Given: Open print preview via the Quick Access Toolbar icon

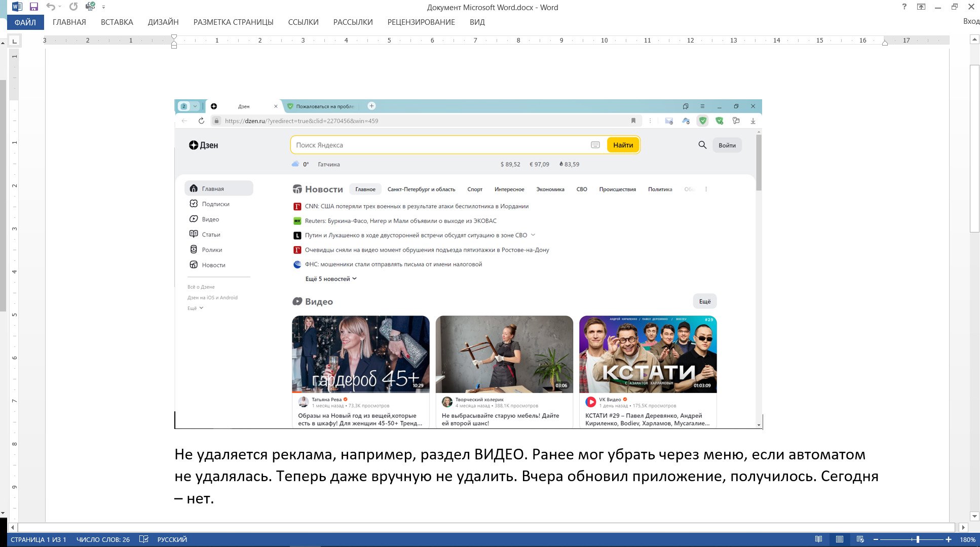Looking at the screenshot, I should [x=90, y=6].
